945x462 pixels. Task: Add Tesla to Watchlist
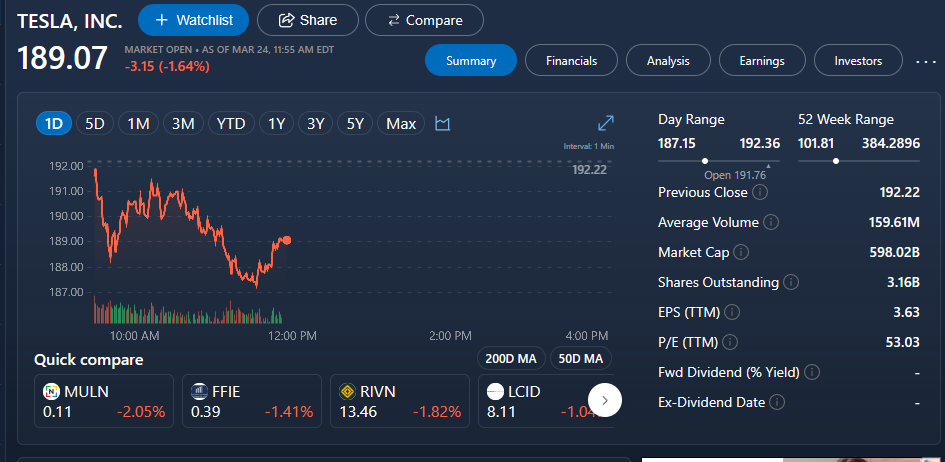pos(194,20)
